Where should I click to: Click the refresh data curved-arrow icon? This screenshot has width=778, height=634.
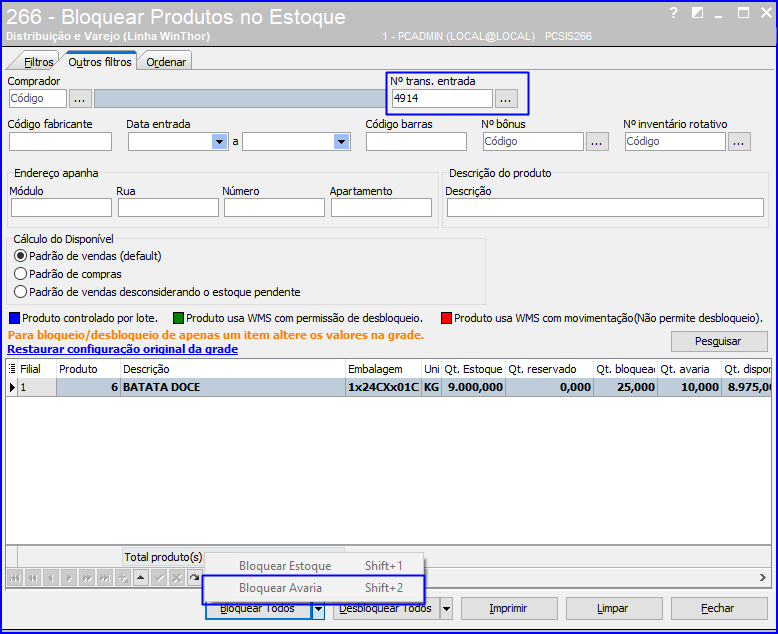pyautogui.click(x=194, y=578)
